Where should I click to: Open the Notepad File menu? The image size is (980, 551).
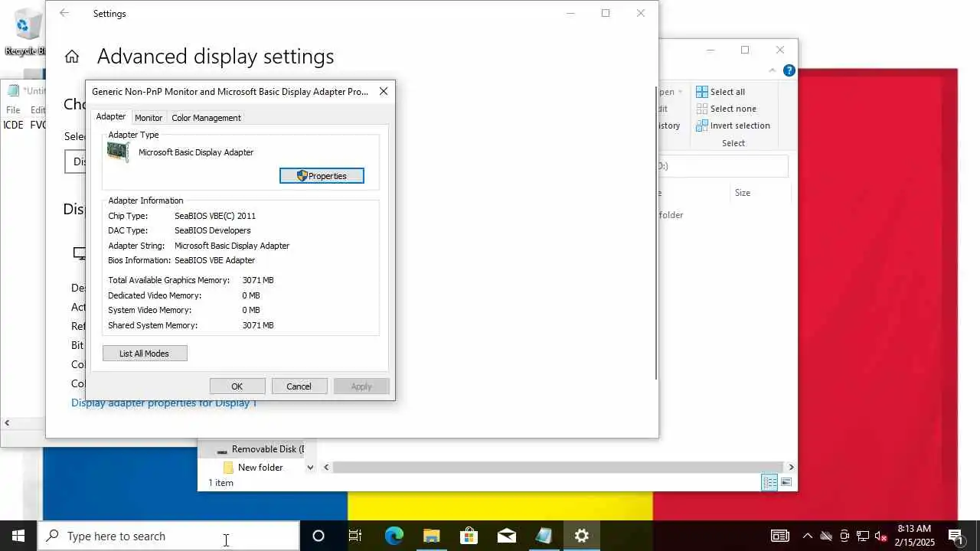(x=13, y=110)
